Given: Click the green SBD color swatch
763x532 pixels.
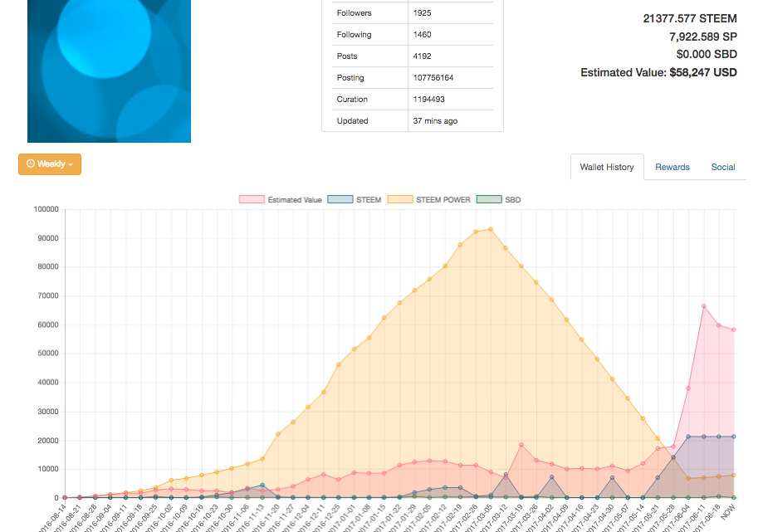Looking at the screenshot, I should coord(489,199).
